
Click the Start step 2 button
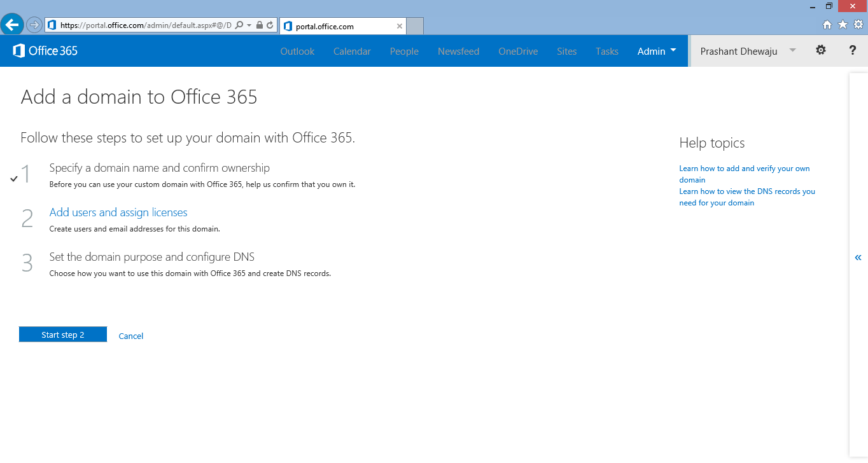click(x=63, y=335)
